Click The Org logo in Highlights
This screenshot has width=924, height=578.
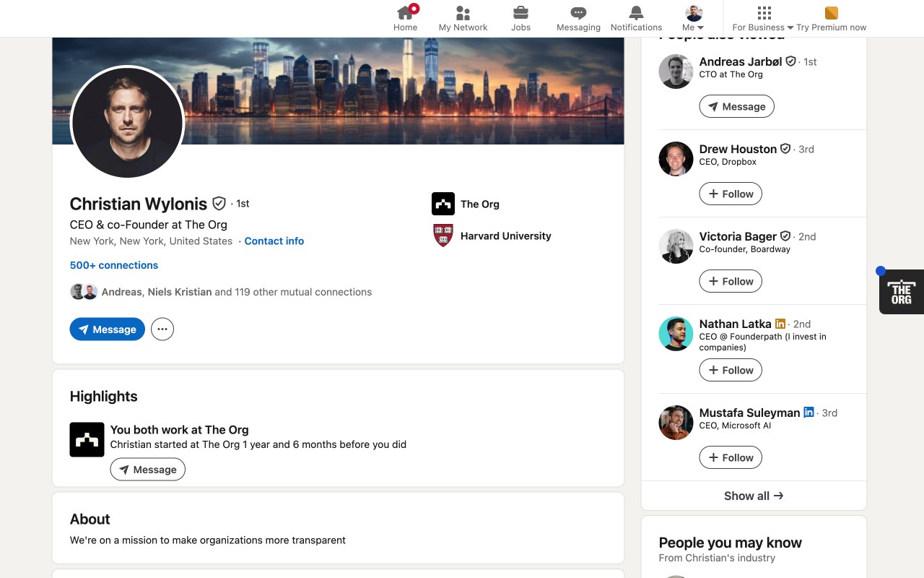tap(87, 440)
